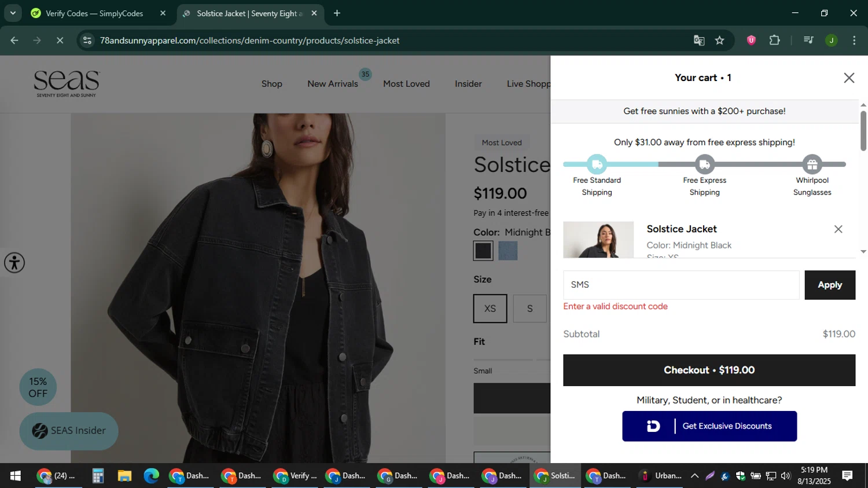This screenshot has width=868, height=488.
Task: Open Microsoft Edge from the taskbar
Action: click(151, 476)
